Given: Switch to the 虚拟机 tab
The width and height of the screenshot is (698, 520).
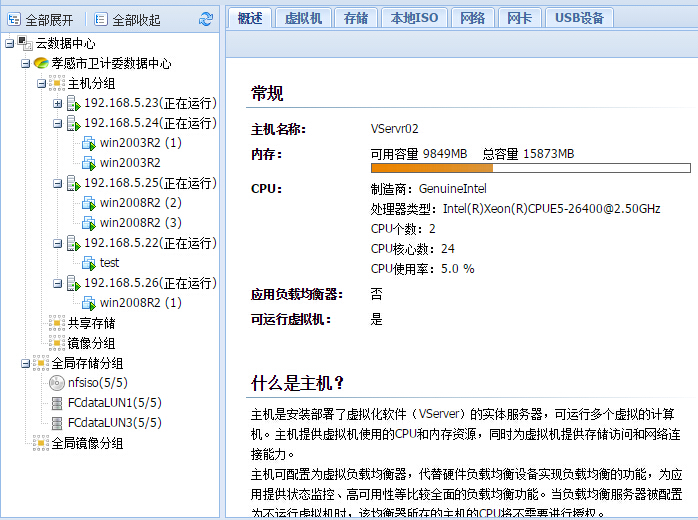Looking at the screenshot, I should coord(303,18).
